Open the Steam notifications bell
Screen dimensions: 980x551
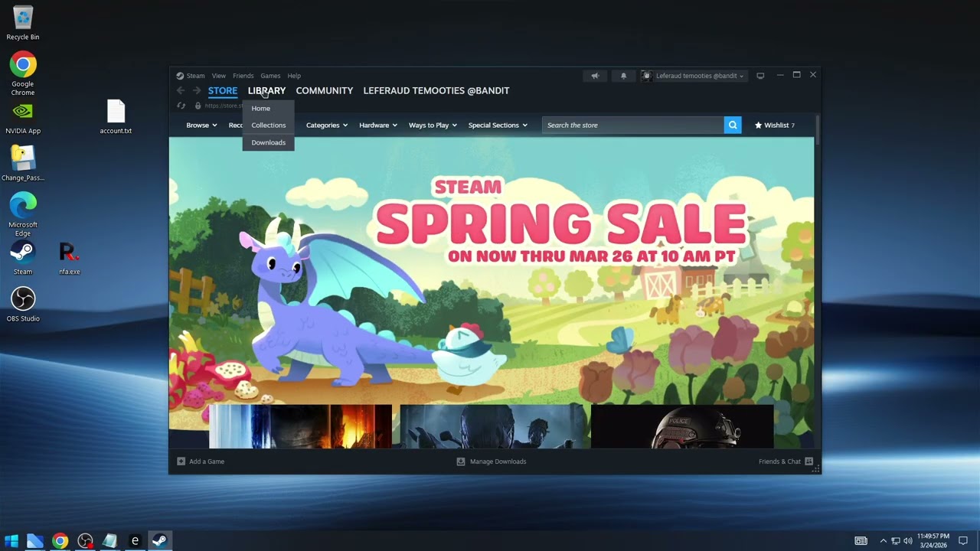pos(623,76)
